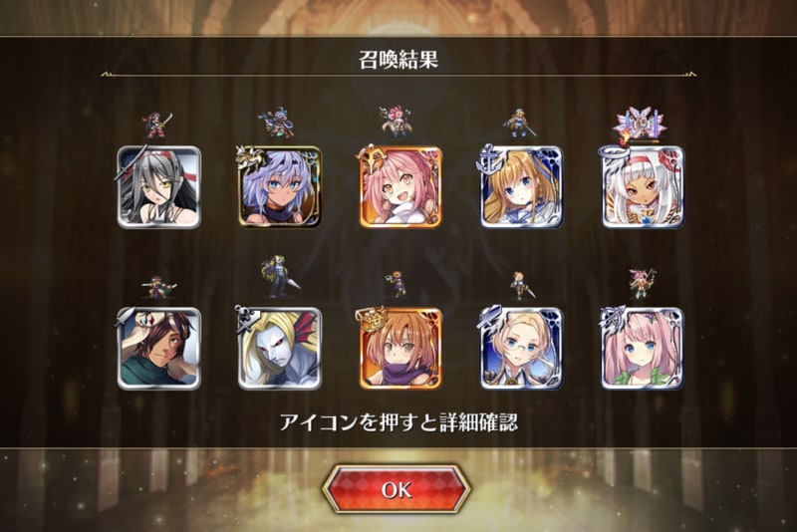This screenshot has height=532, width=797.
Task: Tap the OK button
Action: pos(397,489)
